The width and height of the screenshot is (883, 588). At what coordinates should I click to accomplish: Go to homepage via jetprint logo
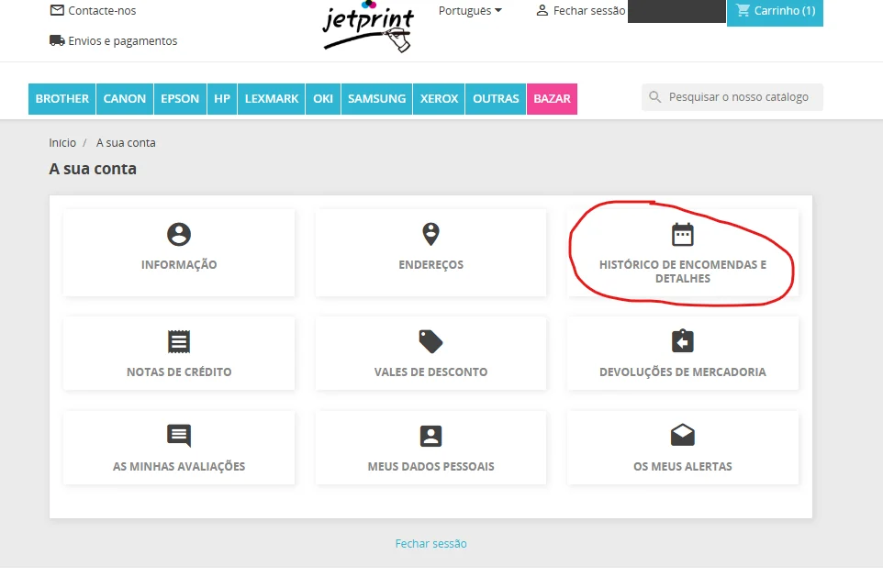tap(368, 27)
